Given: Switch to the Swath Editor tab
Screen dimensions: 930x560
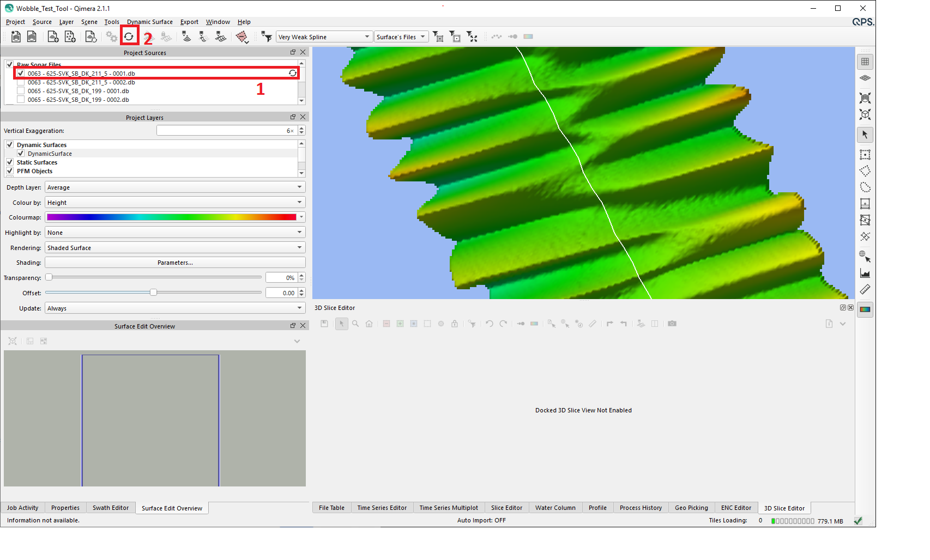Looking at the screenshot, I should 111,507.
